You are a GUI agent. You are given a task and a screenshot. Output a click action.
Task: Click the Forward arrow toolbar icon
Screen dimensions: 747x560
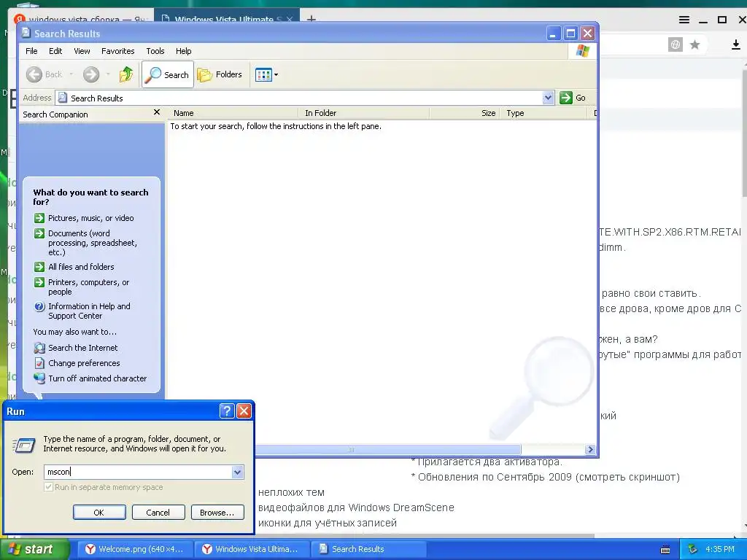(91, 74)
